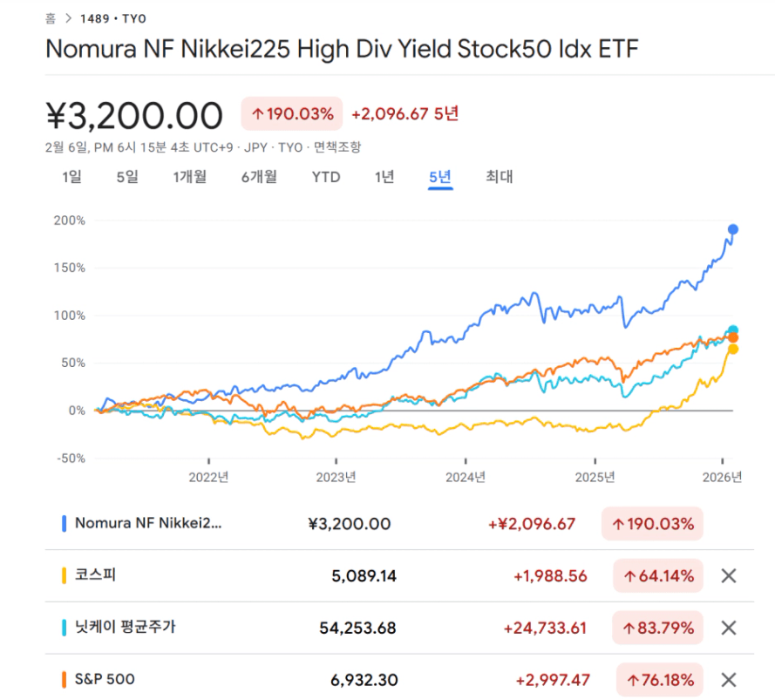
Task: Select the 5일 time range tab
Action: [127, 177]
